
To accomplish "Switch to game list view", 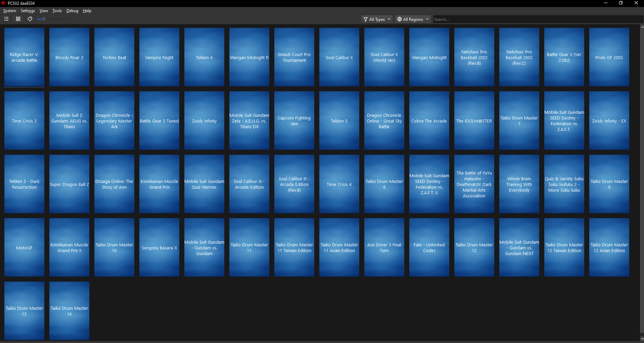I will tap(7, 19).
